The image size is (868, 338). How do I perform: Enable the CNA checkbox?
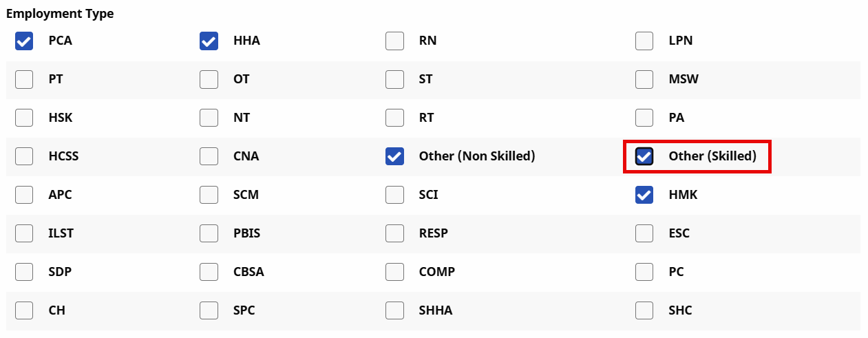(x=209, y=157)
